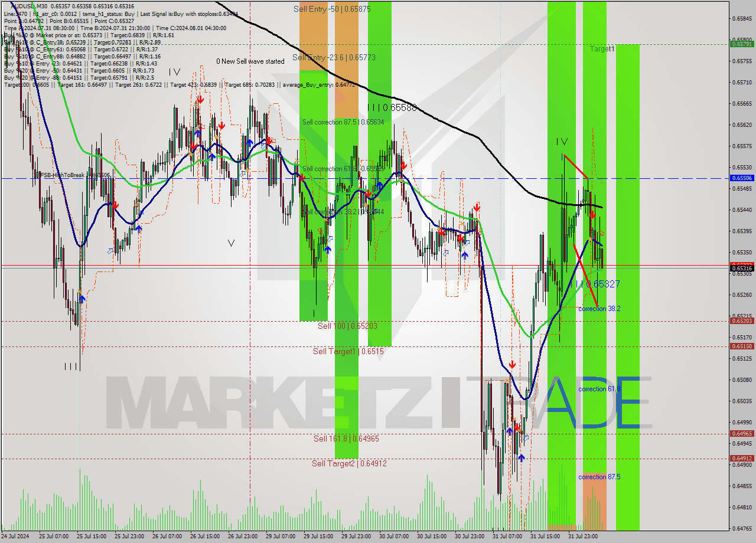
Task: Click the red 0.64965 price tag
Action: pos(742,434)
